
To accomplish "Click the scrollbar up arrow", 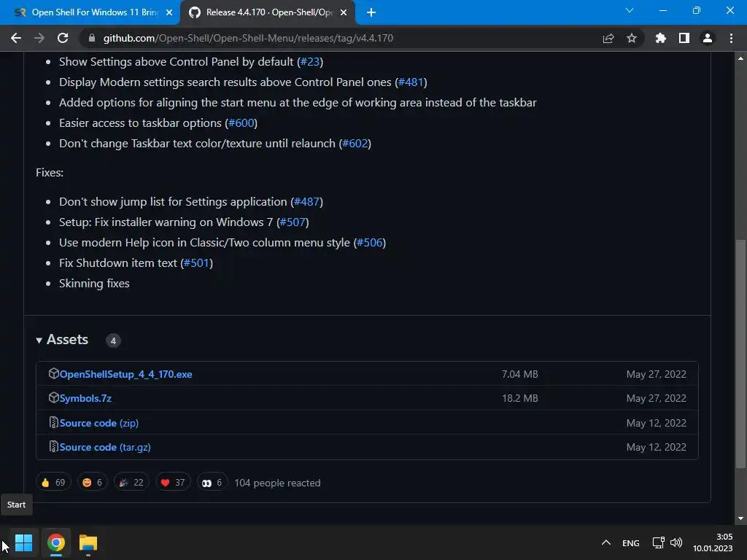I will pyautogui.click(x=740, y=58).
